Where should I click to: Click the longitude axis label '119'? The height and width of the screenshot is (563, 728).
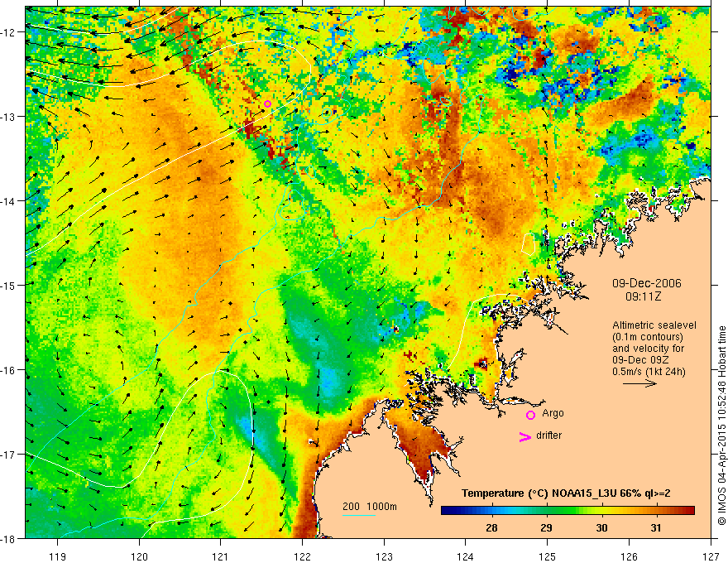coord(57,557)
